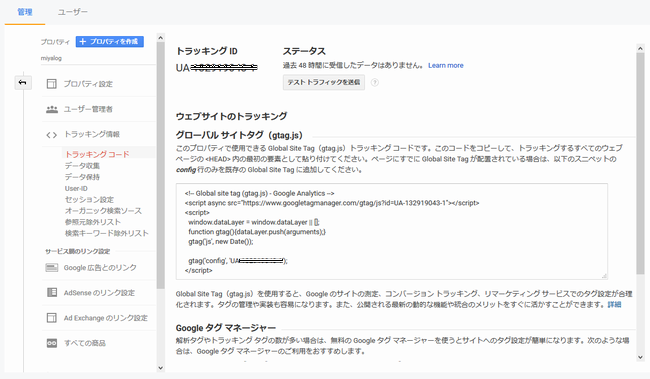Click the プロパティ設定 page icon
The width and height of the screenshot is (650, 379).
click(x=51, y=84)
